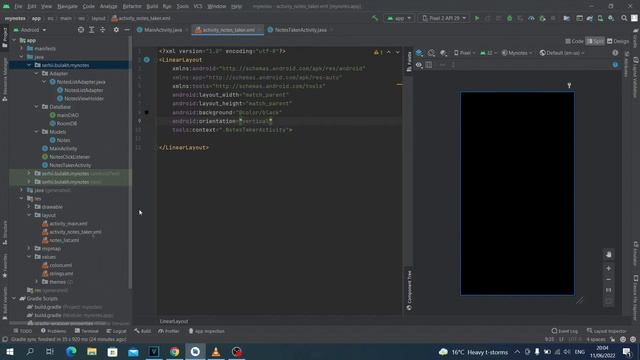Switch editor to Design view mode

[618, 41]
